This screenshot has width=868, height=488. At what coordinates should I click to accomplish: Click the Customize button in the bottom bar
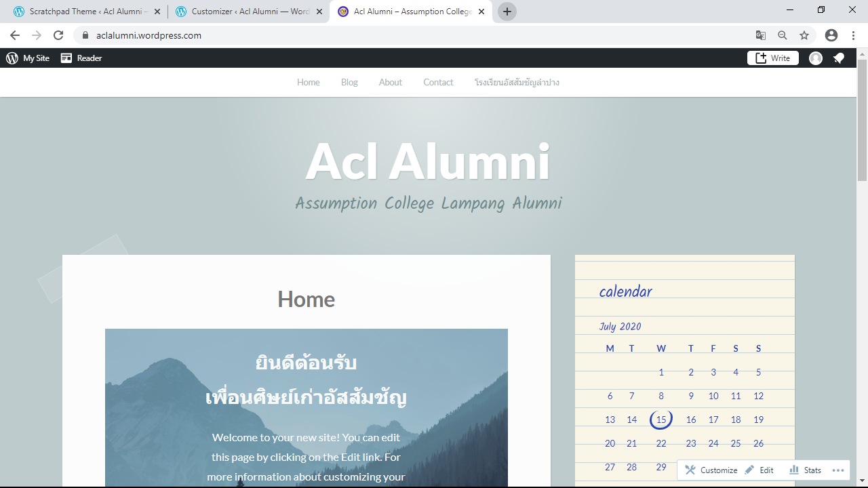(711, 470)
